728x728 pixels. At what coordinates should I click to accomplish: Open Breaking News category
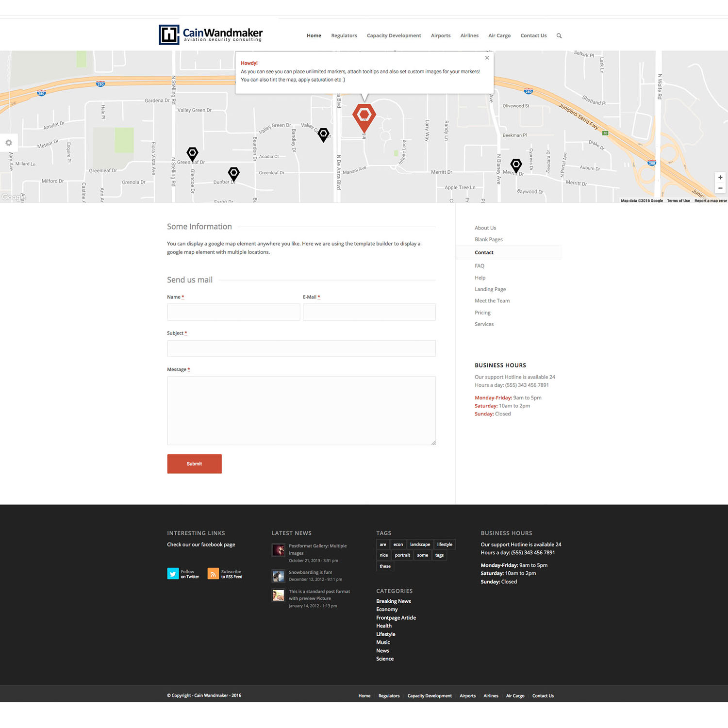tap(394, 601)
